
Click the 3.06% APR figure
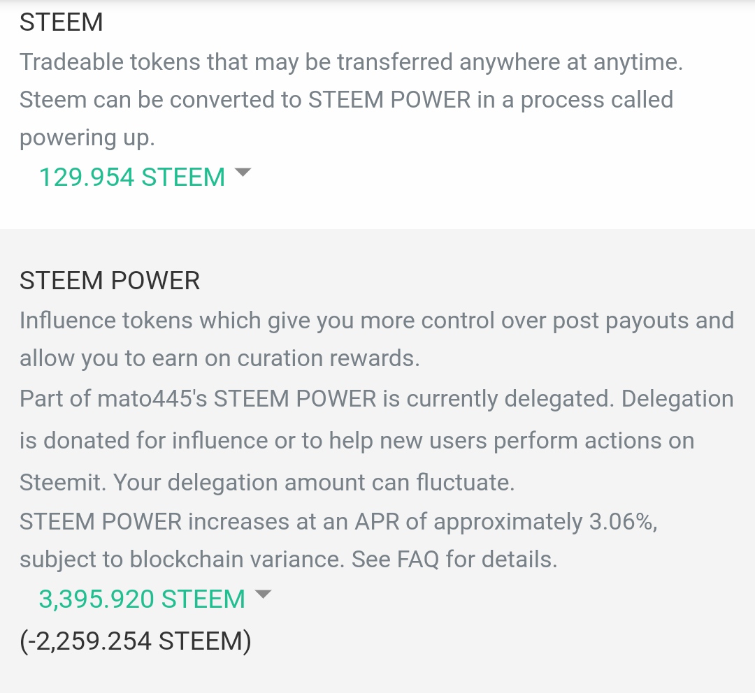(623, 522)
